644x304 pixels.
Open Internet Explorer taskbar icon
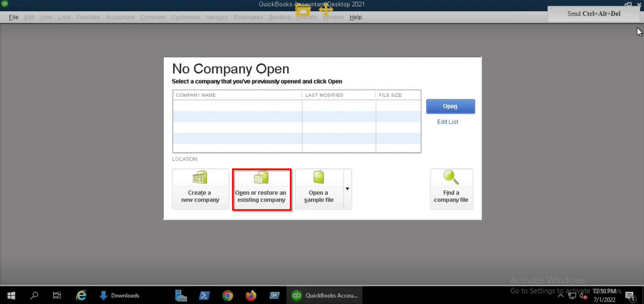click(x=81, y=296)
